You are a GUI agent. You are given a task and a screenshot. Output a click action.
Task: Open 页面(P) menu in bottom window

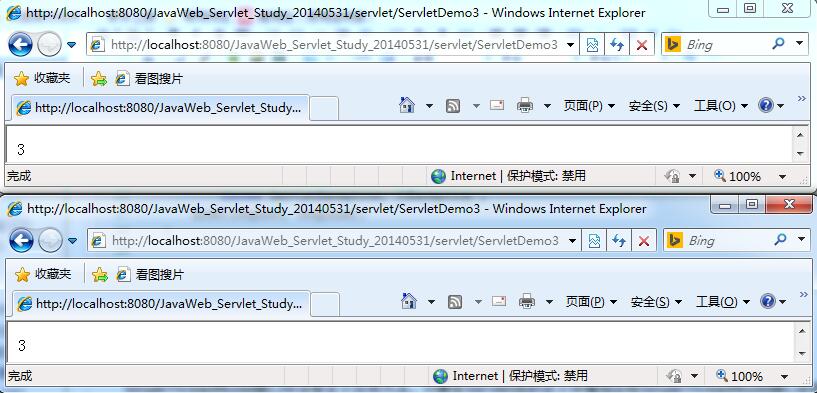(x=591, y=301)
